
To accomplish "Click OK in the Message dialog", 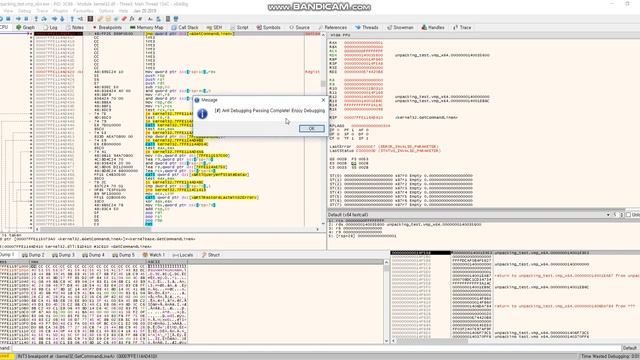I will (x=311, y=129).
